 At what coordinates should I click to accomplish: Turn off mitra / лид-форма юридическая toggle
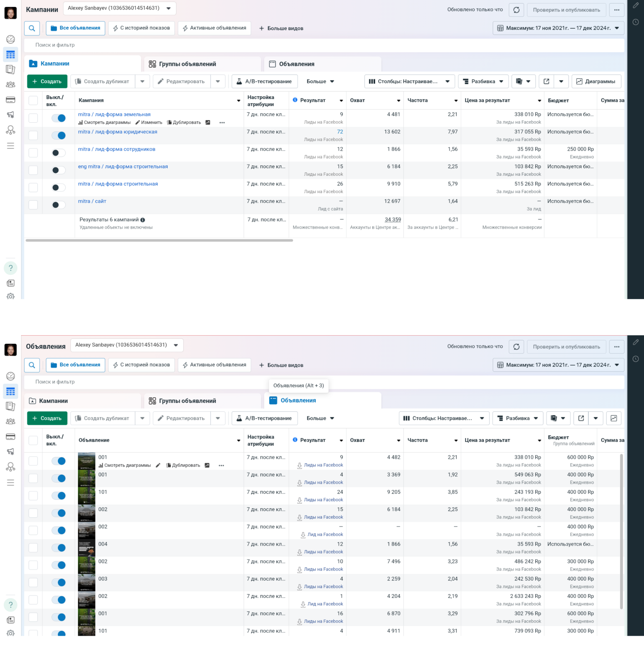click(x=59, y=135)
